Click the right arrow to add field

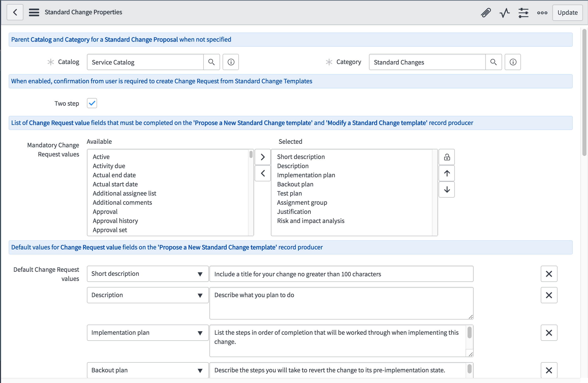point(262,157)
